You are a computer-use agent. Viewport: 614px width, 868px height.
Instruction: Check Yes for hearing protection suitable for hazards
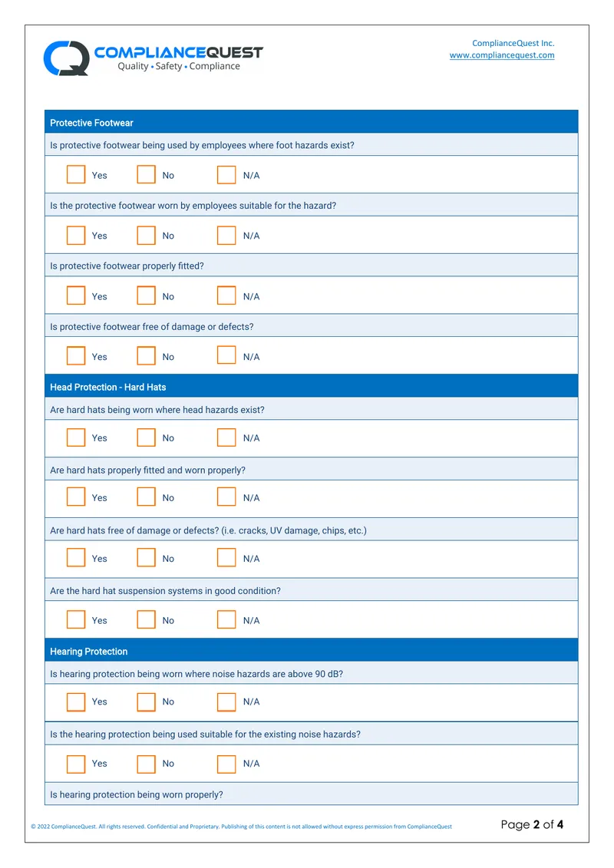(x=76, y=764)
